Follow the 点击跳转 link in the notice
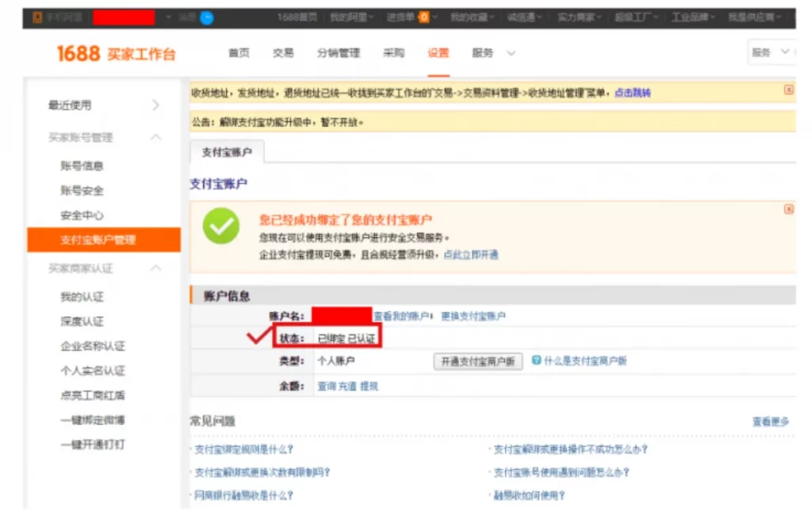Viewport: 812px width, 520px height. tap(632, 93)
